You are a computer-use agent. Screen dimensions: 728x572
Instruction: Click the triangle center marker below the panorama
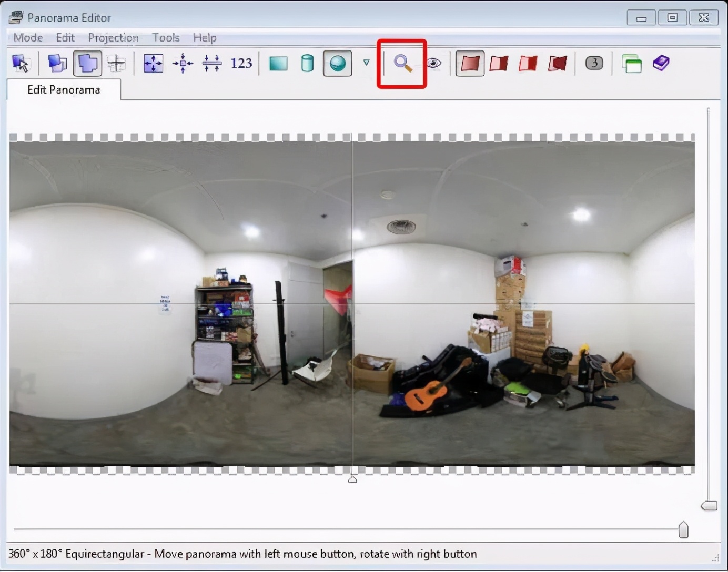(x=352, y=479)
